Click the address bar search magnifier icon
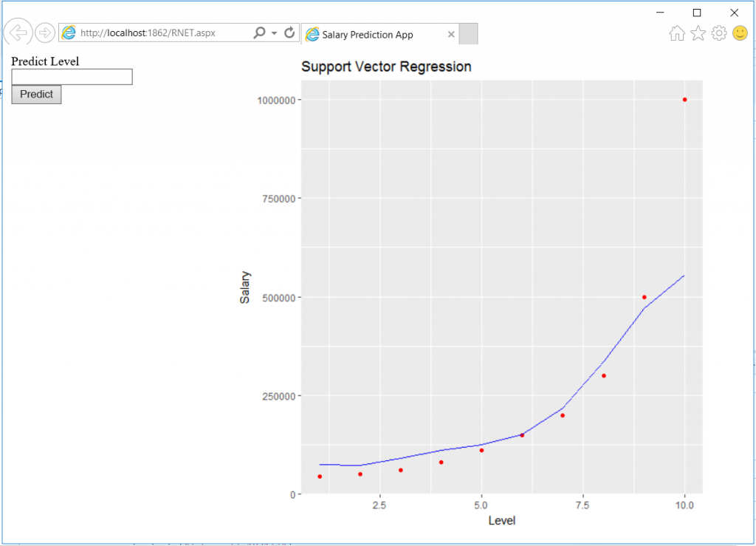Viewport: 756px width, 546px height. (259, 33)
